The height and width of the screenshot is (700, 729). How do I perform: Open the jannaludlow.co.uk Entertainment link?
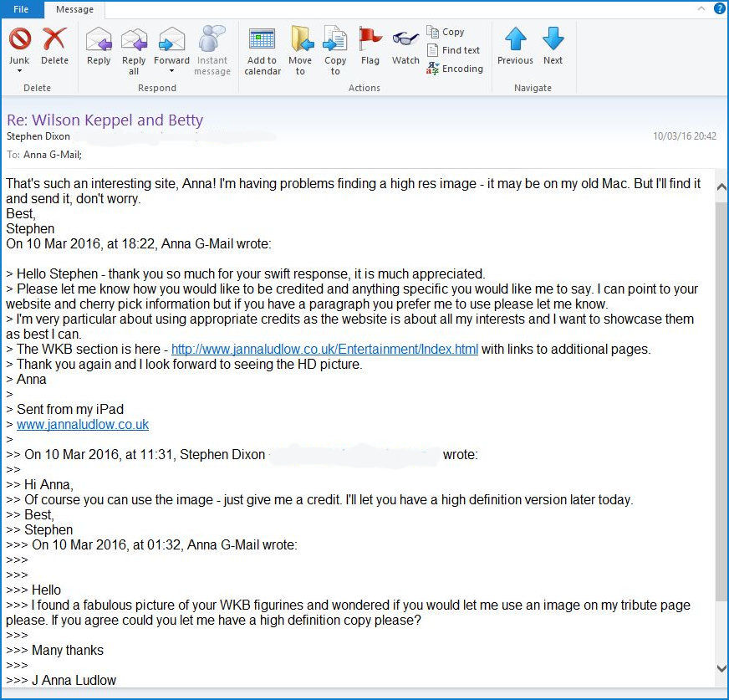[324, 350]
